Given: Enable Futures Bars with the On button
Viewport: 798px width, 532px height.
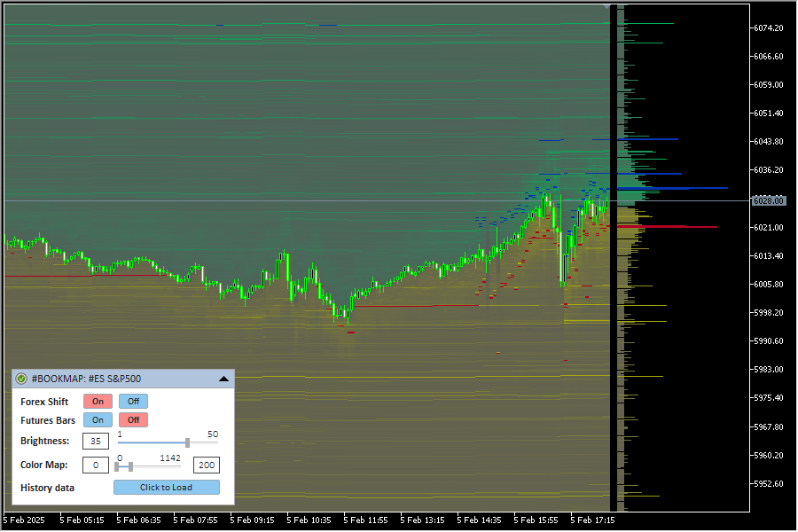Looking at the screenshot, I should tap(98, 420).
